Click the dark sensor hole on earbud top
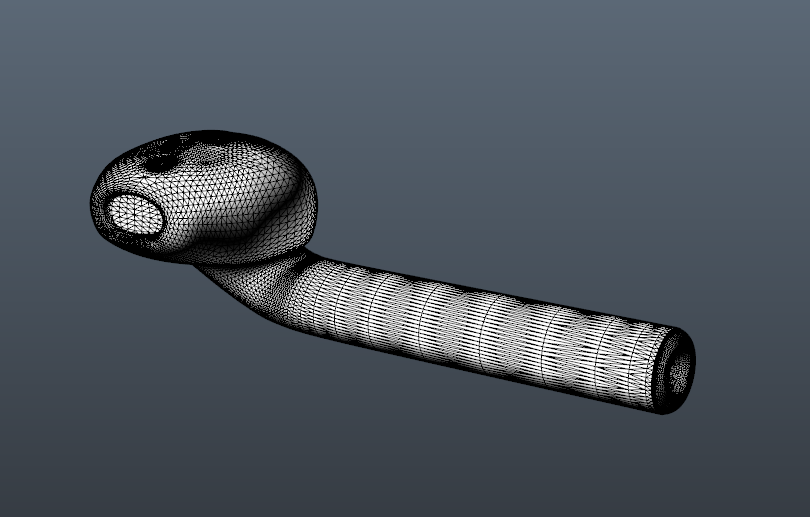The width and height of the screenshot is (810, 517). click(x=158, y=162)
